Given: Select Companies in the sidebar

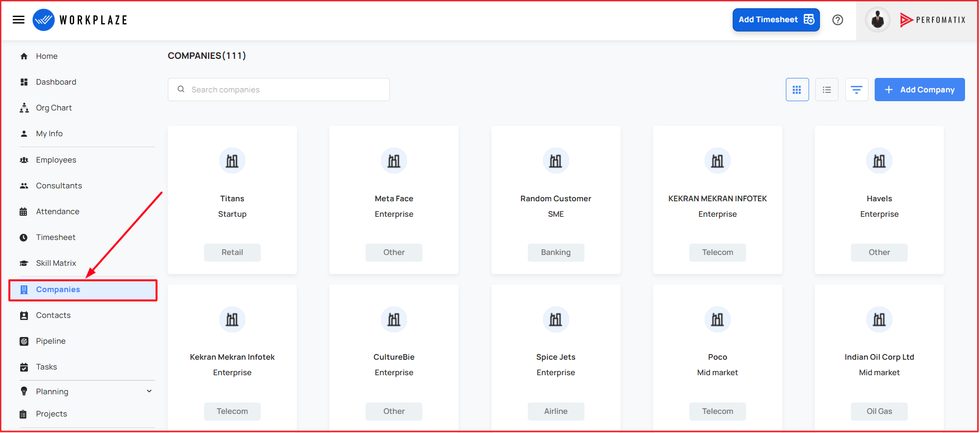Looking at the screenshot, I should [83, 290].
